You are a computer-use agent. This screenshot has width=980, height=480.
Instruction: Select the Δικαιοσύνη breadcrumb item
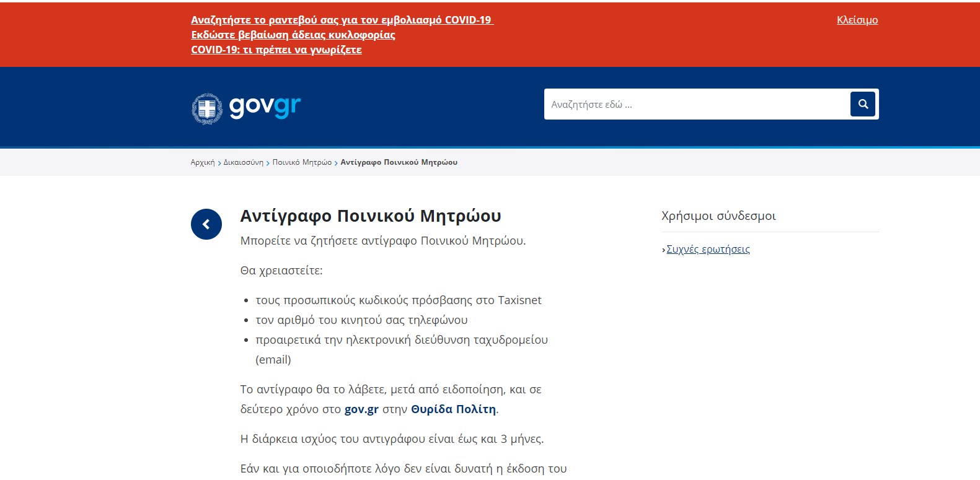coord(243,162)
